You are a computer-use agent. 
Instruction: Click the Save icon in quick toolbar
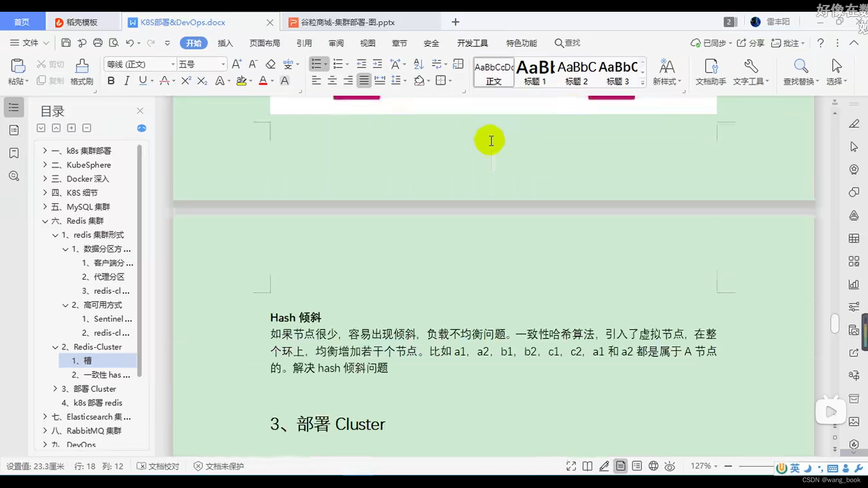tap(66, 43)
